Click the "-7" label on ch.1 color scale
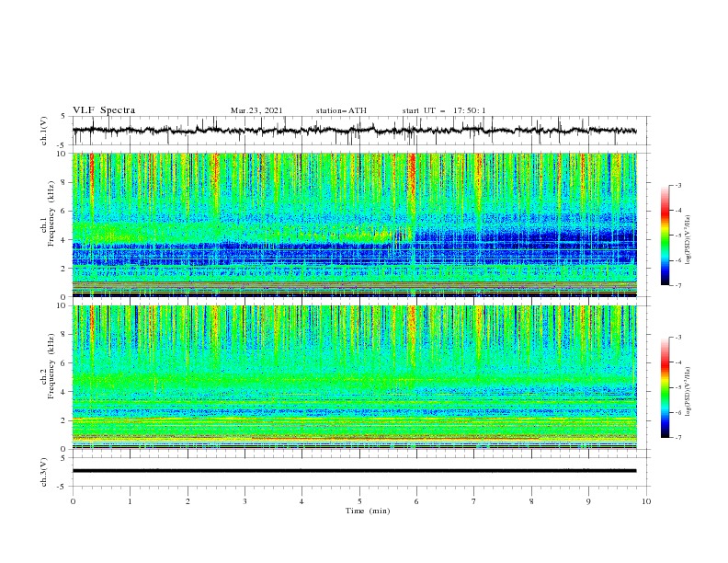Screen dimensions: 728x563 (x=677, y=285)
